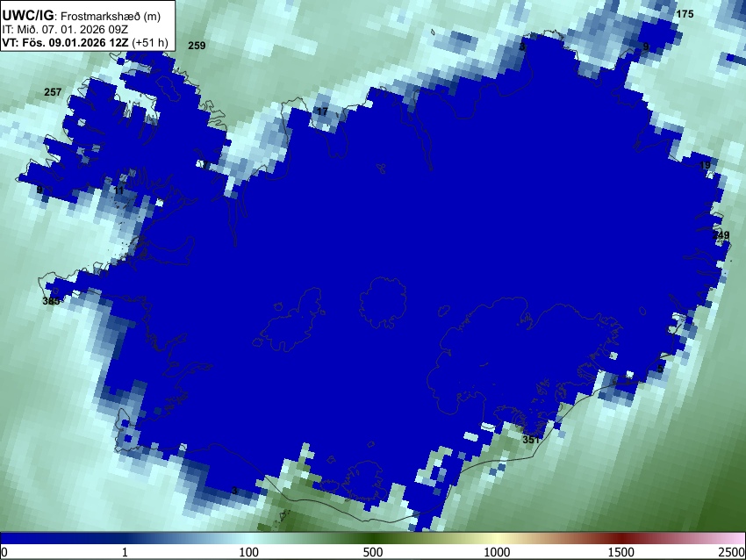Select the '11' value label on the map
746x560 pixels.
point(119,190)
